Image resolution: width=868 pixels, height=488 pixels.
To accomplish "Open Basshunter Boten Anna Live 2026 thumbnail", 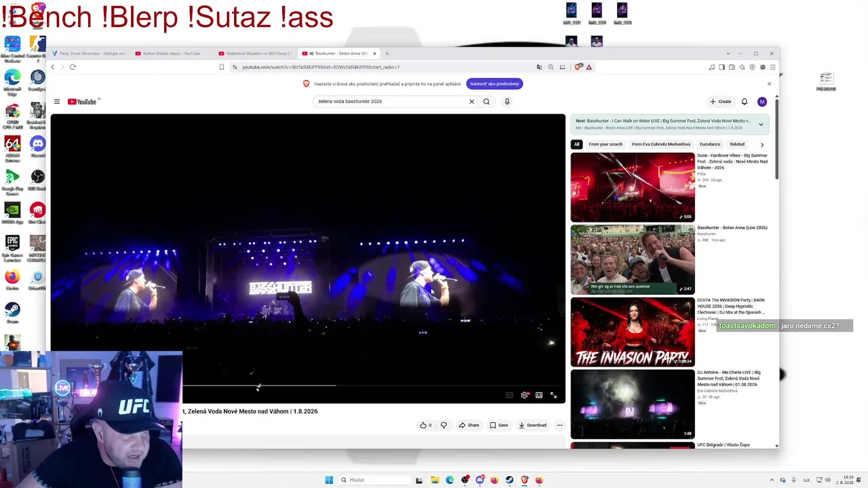I will coord(633,260).
